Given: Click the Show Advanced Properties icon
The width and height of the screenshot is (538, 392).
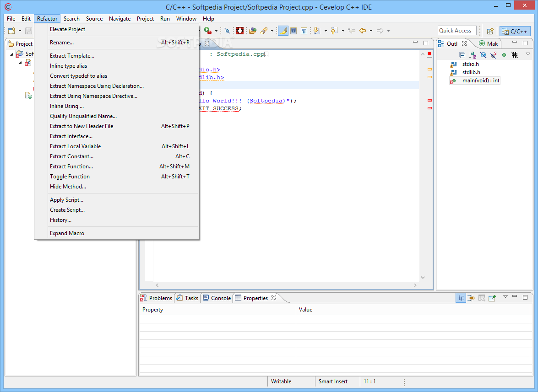Looking at the screenshot, I should [x=471, y=298].
